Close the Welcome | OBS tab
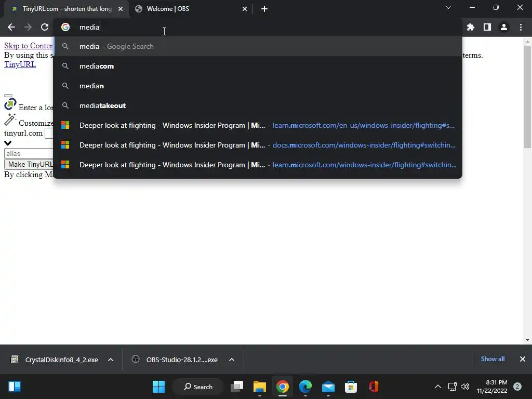Image resolution: width=532 pixels, height=399 pixels. pyautogui.click(x=245, y=9)
